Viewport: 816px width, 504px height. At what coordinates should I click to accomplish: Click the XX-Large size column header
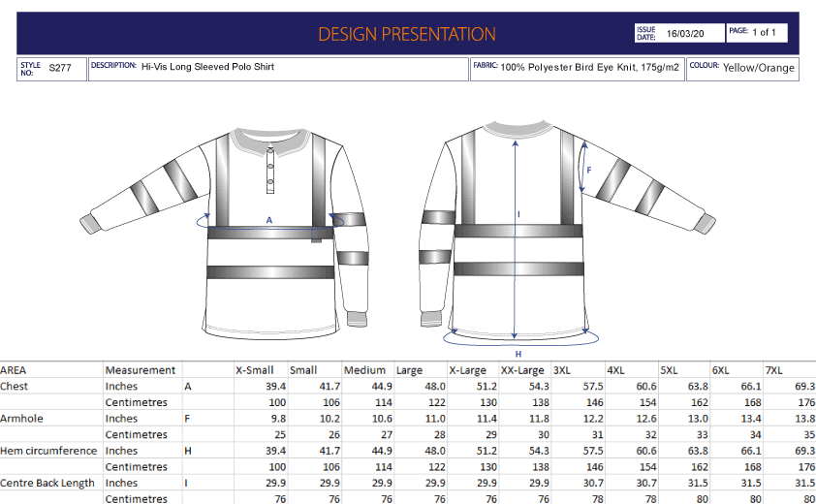[x=522, y=370]
